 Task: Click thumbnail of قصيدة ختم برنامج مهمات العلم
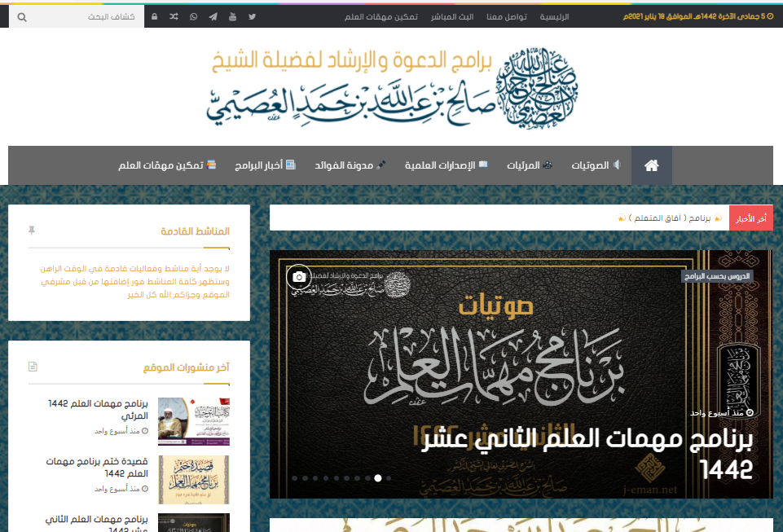pyautogui.click(x=194, y=480)
